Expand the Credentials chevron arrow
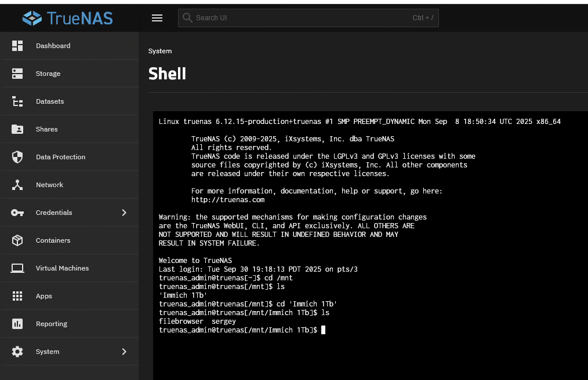The height and width of the screenshot is (380, 588). (x=124, y=213)
